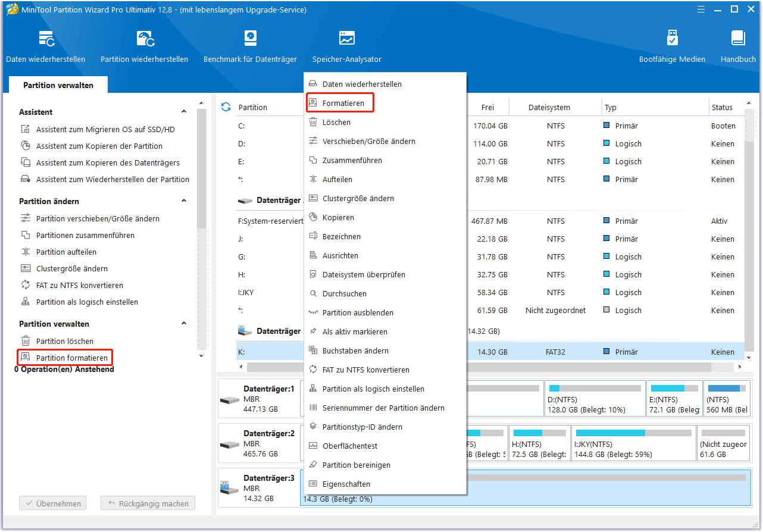The height and width of the screenshot is (532, 763).
Task: Click the Übernehmen button
Action: pyautogui.click(x=53, y=503)
